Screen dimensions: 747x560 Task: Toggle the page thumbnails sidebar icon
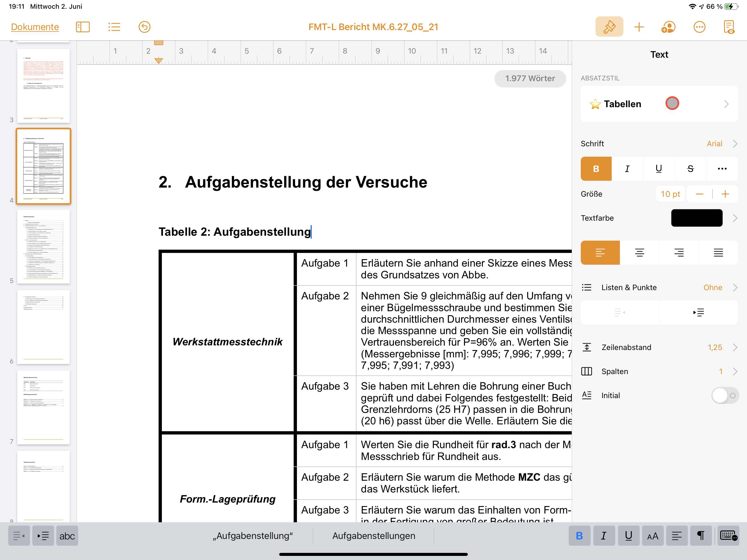[x=83, y=27]
